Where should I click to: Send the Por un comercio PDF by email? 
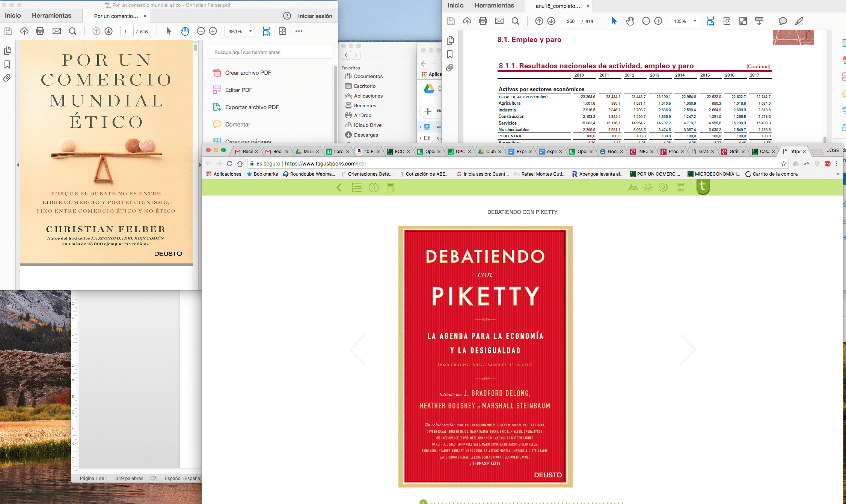point(57,31)
